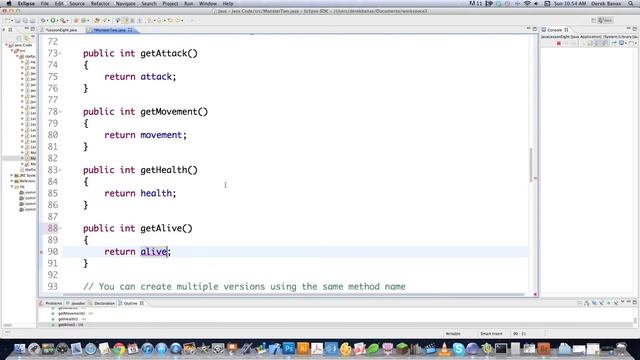Minimize the editor area using its minimize icon
The height and width of the screenshot is (360, 640).
point(528,29)
